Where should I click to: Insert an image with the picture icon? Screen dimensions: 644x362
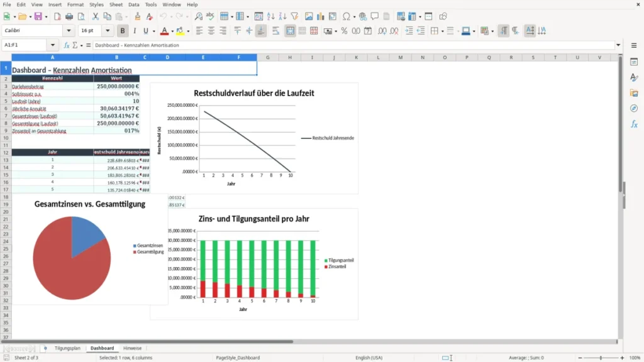pyautogui.click(x=309, y=16)
